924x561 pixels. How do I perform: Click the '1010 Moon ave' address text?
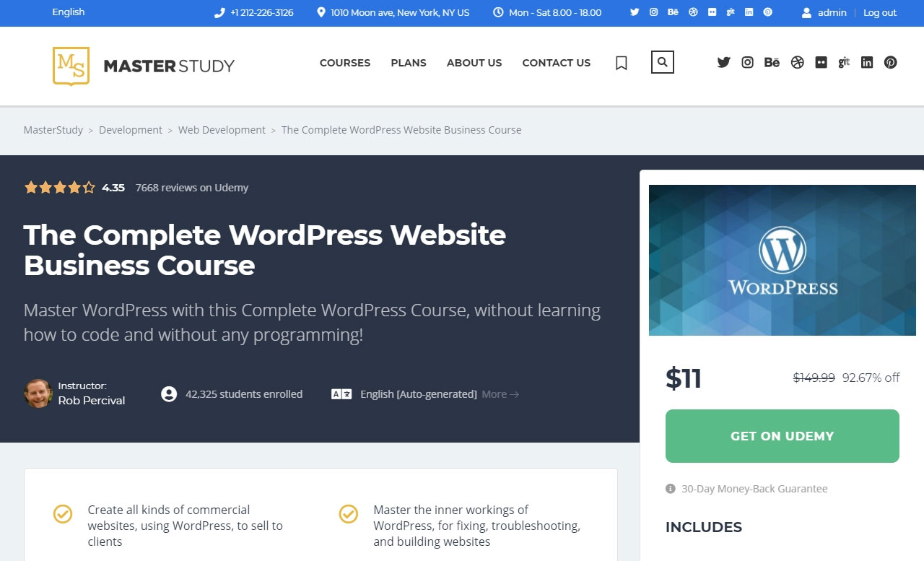point(400,12)
